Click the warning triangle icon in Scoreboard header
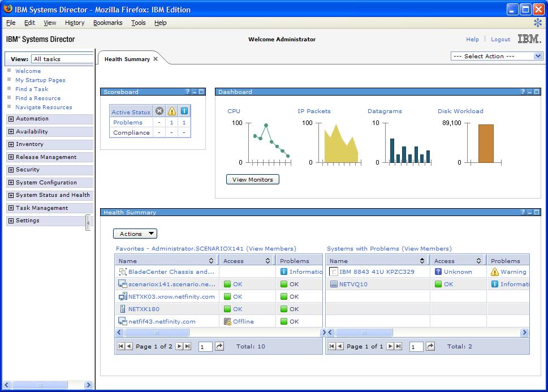Viewport: 548px width, 392px height. click(x=171, y=111)
